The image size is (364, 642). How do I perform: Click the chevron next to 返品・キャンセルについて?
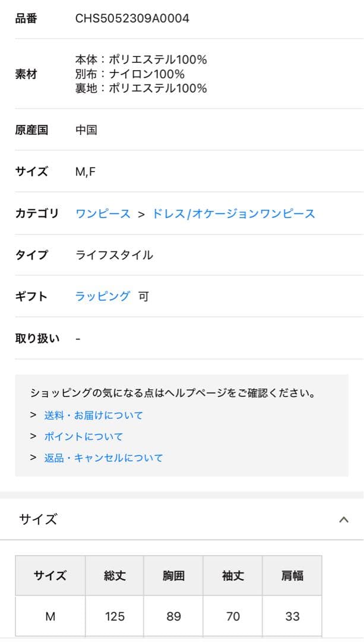[33, 458]
